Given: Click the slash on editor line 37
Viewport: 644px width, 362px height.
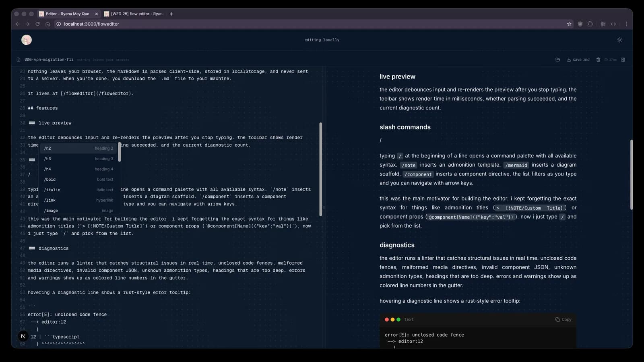Looking at the screenshot, I should 29,174.
